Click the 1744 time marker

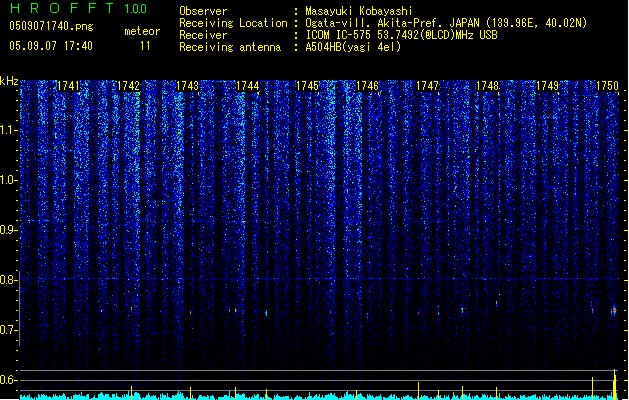click(248, 86)
